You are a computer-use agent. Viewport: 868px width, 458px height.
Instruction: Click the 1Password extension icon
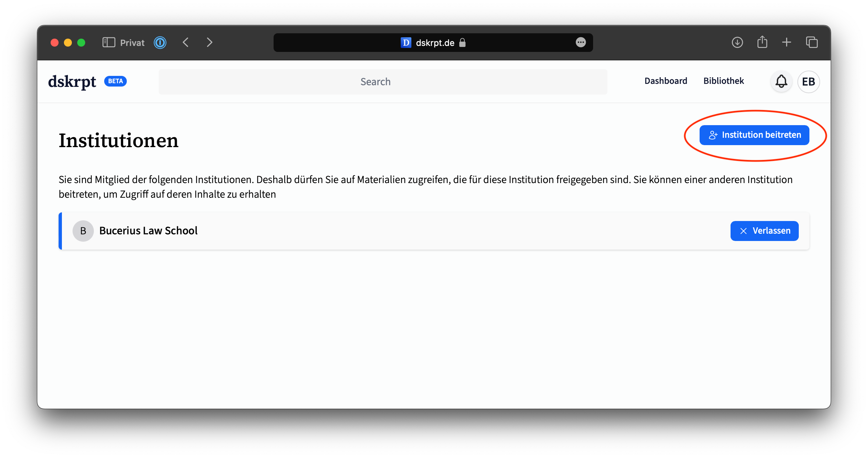click(160, 43)
